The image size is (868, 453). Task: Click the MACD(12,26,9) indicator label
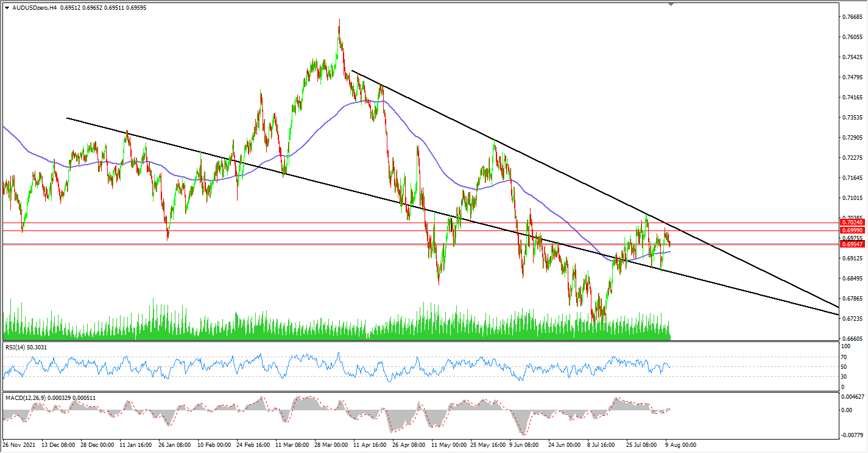50,398
